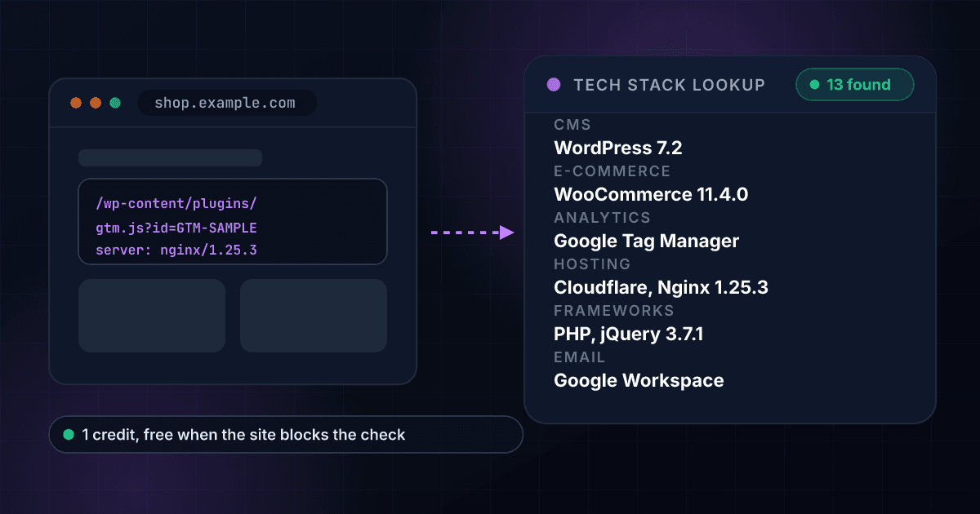Click the FRAMEWORKS category label
980x514 pixels.
tap(614, 311)
